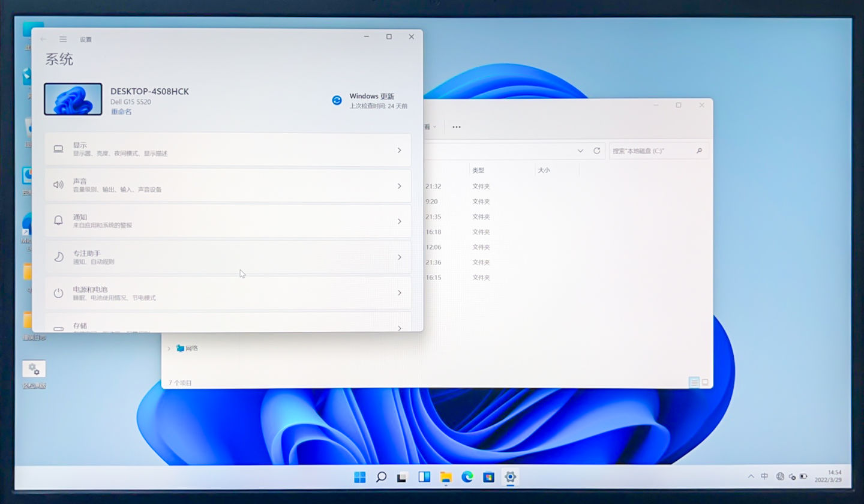Open Microsoft Store from the taskbar
864x504 pixels.
click(x=488, y=477)
